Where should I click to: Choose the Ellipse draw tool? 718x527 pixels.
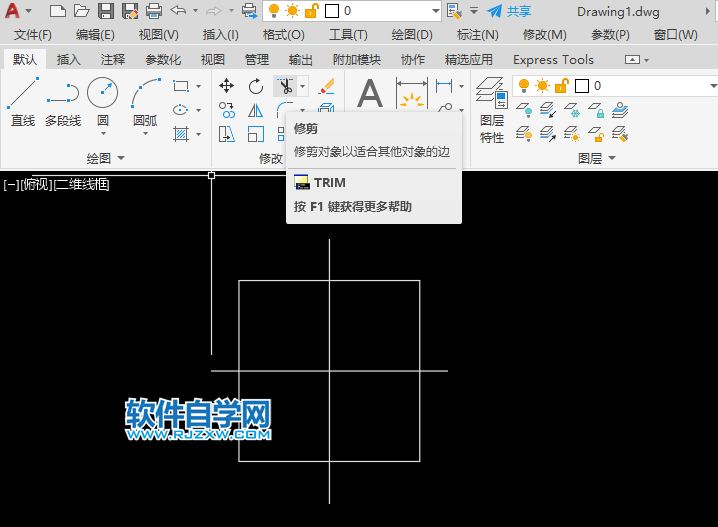tap(181, 110)
